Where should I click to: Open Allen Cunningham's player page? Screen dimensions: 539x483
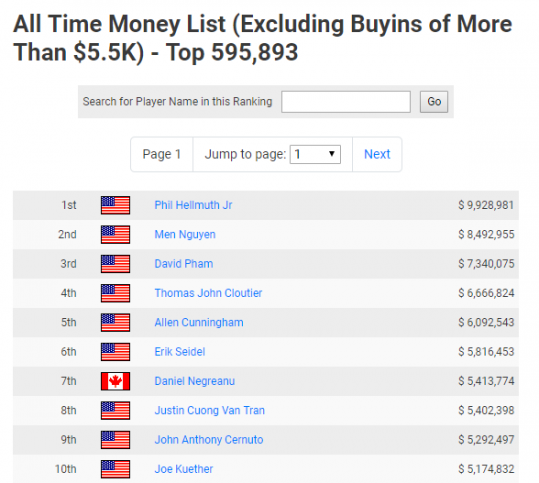tap(199, 322)
